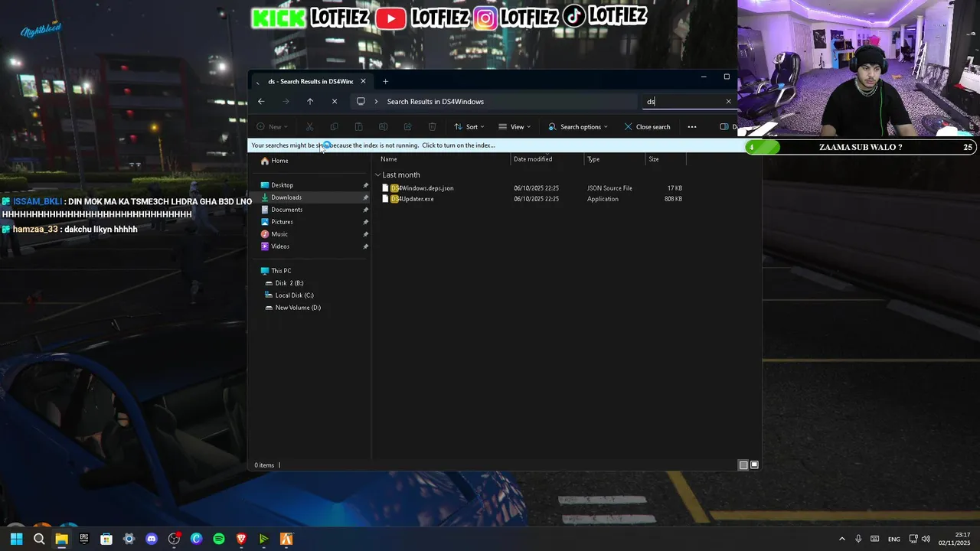The width and height of the screenshot is (980, 551).
Task: Open OBS Studio from taskbar
Action: tap(174, 539)
